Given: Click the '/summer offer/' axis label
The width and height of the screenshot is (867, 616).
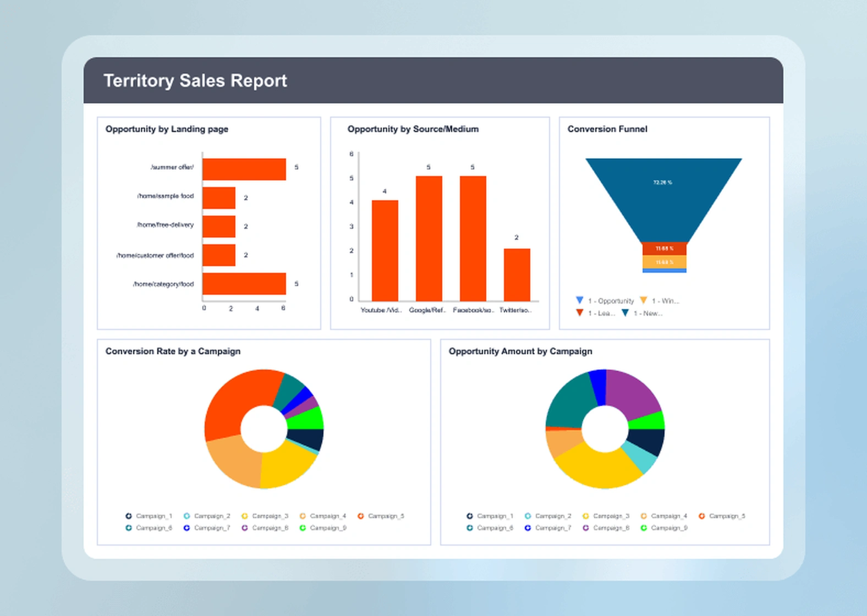Looking at the screenshot, I should pos(172,167).
